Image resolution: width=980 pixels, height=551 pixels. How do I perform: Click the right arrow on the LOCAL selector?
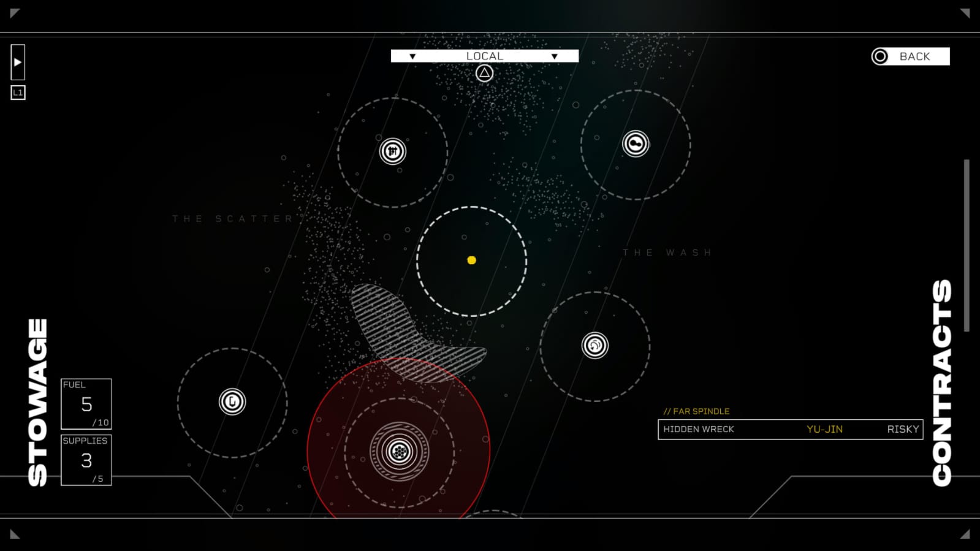coord(554,56)
